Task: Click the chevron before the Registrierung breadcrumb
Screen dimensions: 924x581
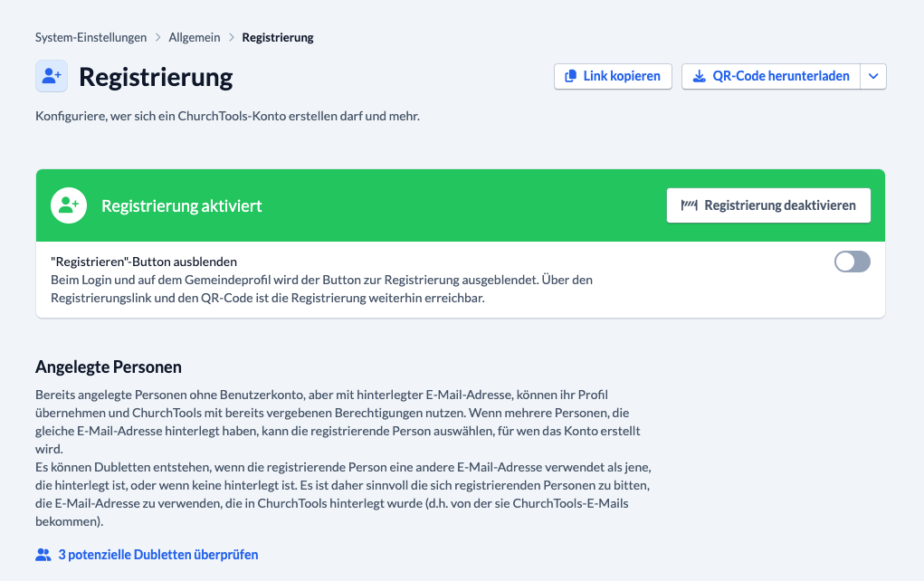Action: pos(231,38)
